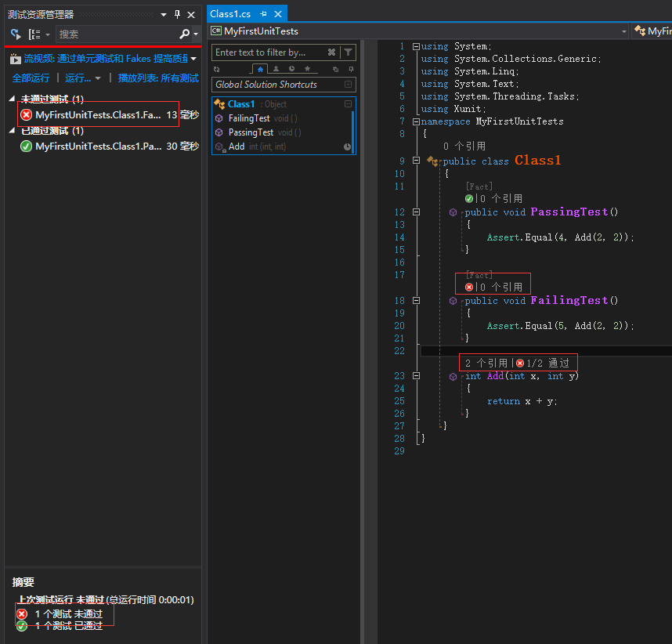Select failed test MyFirstUnitTests.Class1.Fa... in list

click(98, 115)
